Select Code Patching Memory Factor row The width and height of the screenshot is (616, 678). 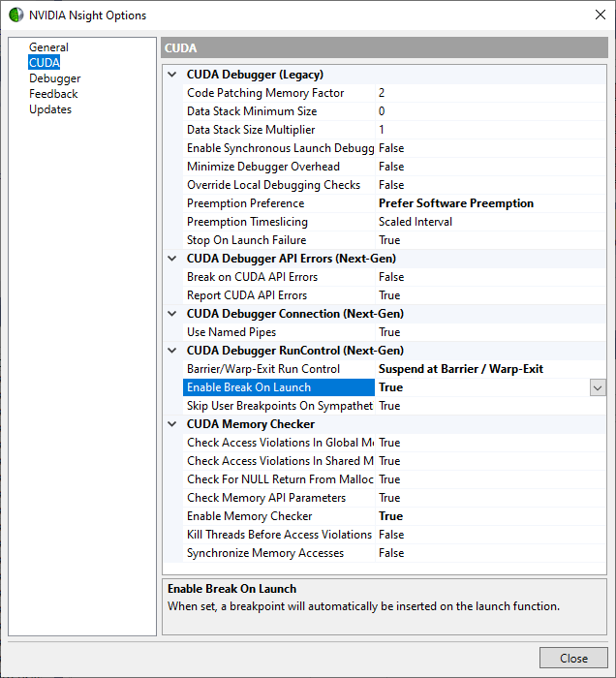(x=279, y=93)
